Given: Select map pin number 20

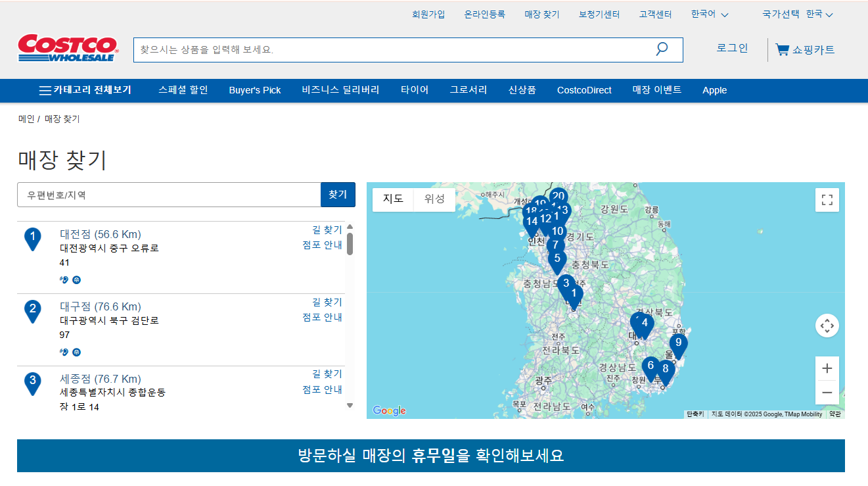Looking at the screenshot, I should tap(559, 197).
